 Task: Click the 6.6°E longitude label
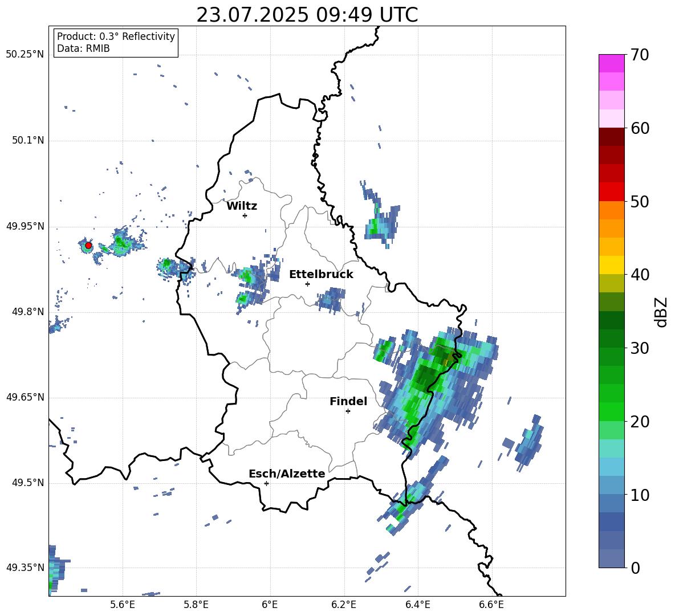pyautogui.click(x=491, y=605)
